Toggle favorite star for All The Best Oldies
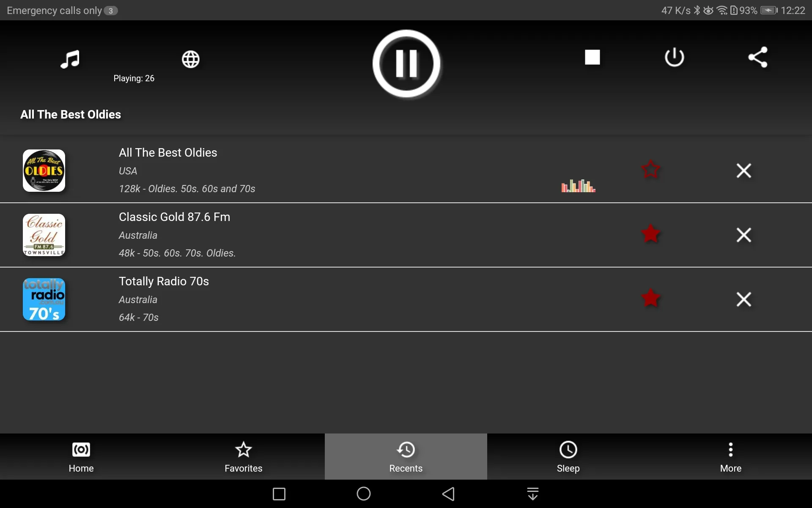This screenshot has height=508, width=812. (x=650, y=170)
